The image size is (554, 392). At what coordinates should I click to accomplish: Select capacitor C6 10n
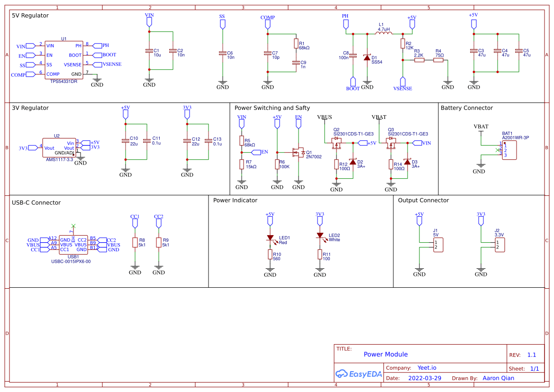tap(223, 53)
